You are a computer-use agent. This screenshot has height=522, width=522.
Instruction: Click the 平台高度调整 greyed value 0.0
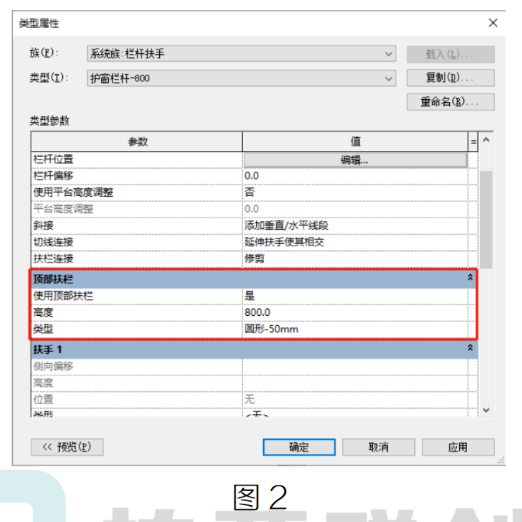355,209
